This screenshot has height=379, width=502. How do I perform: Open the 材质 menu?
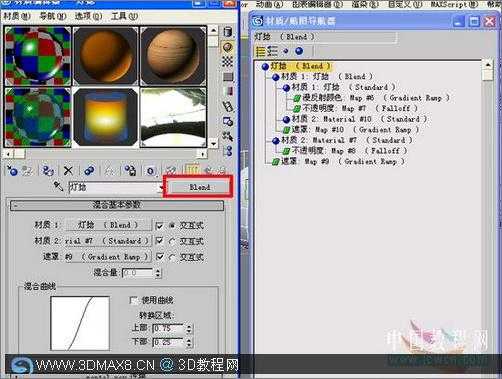[x=16, y=16]
